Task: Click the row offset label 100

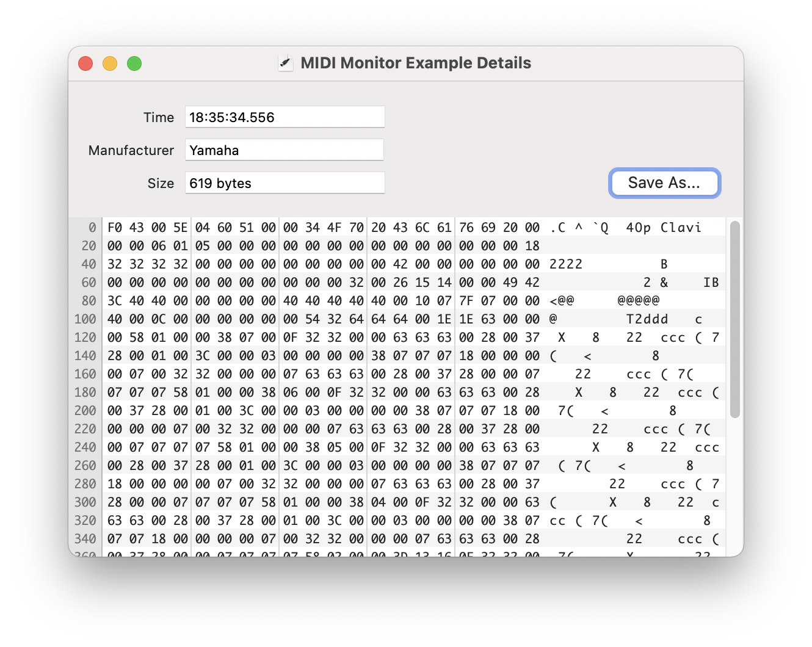Action: [85, 319]
